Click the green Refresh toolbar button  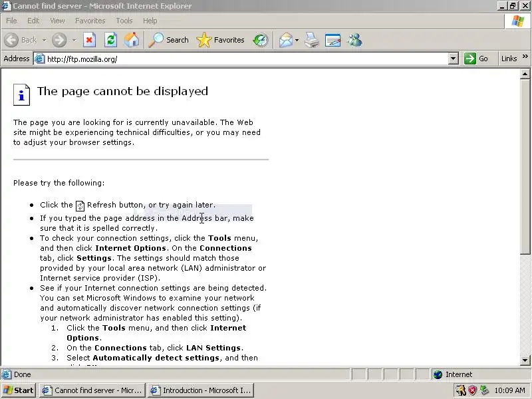click(x=110, y=40)
